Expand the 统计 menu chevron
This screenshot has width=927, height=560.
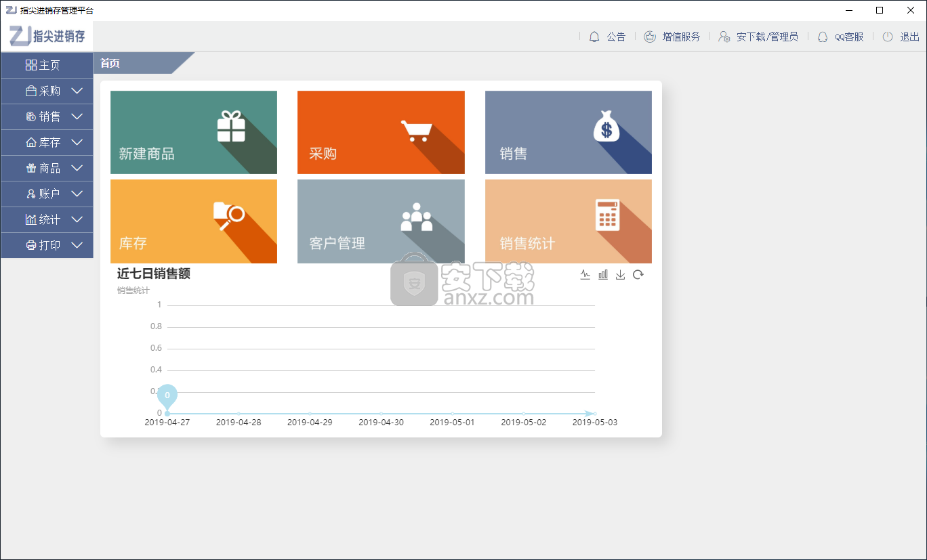tap(77, 219)
